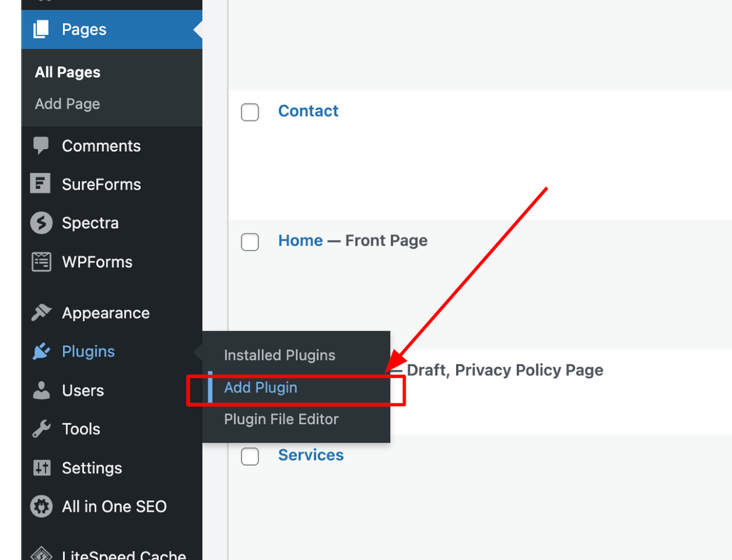The image size is (732, 560).
Task: Click the Pages menu icon
Action: click(x=41, y=29)
